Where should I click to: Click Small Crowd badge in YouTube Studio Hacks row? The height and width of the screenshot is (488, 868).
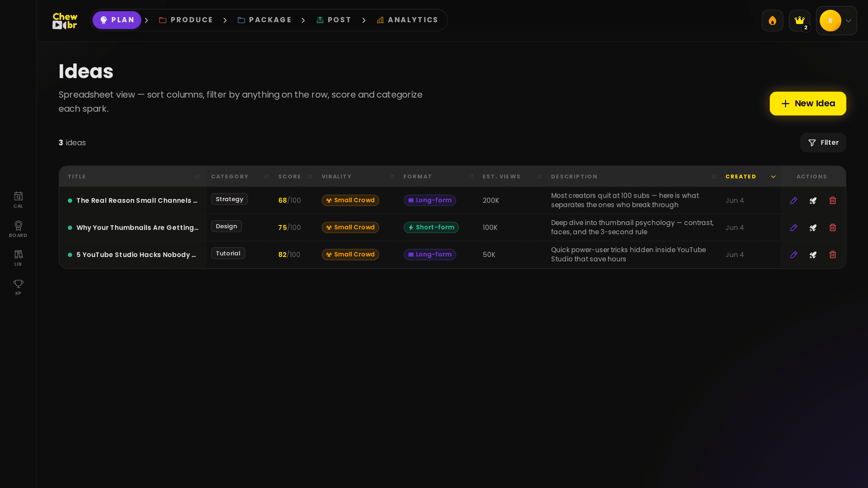click(350, 254)
